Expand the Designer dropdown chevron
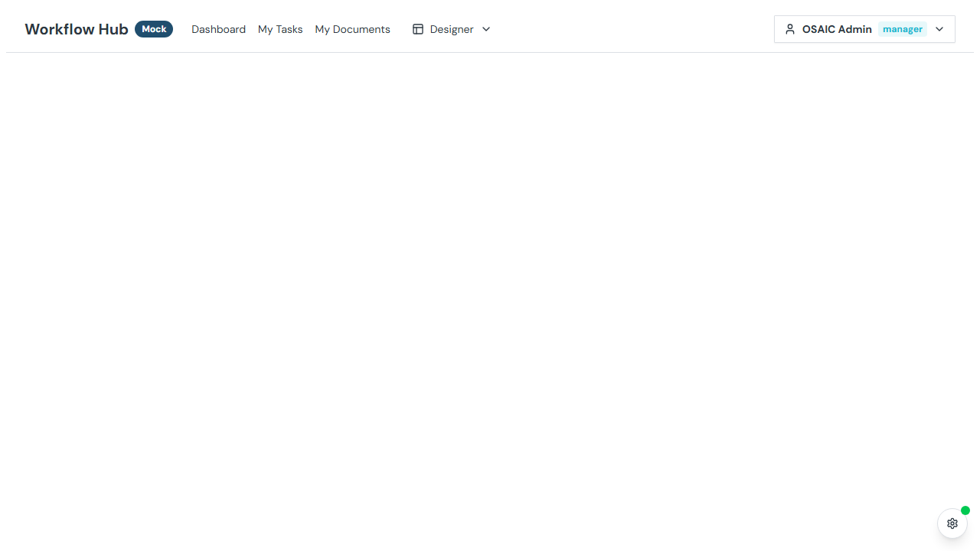 pos(485,29)
